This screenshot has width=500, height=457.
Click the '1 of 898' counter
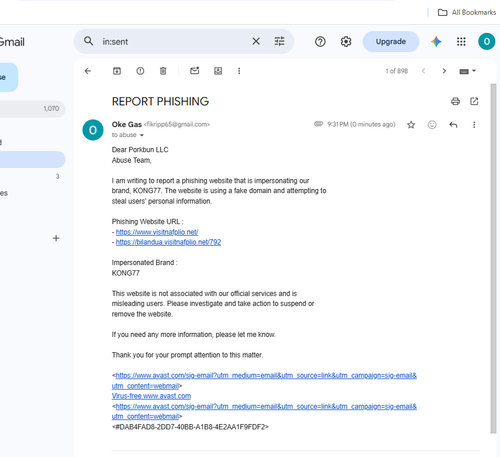pyautogui.click(x=397, y=71)
